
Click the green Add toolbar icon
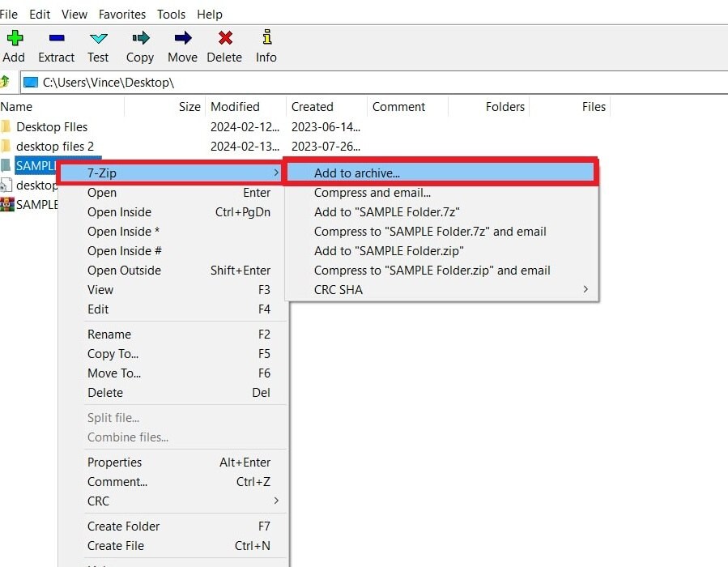14,38
